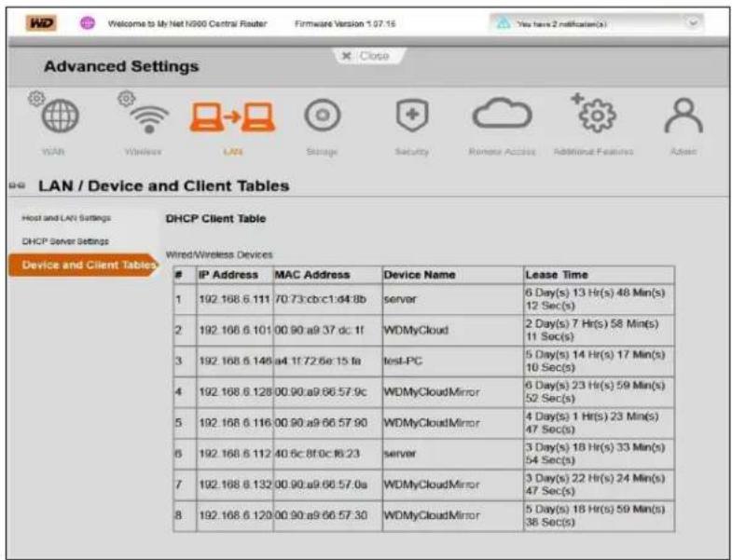Click the 'You have 2 notification(s)' bar
Viewport: 732px width, 560px height.
click(x=597, y=23)
